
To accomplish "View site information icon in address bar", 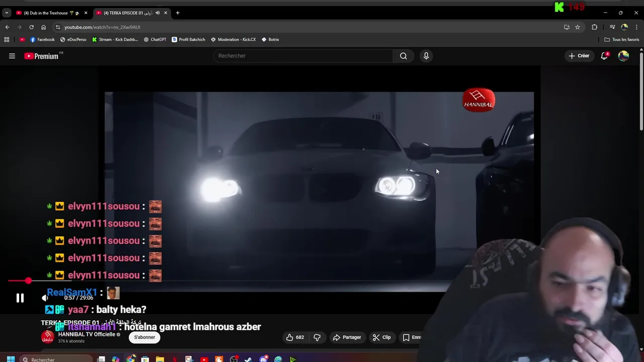I will tap(58, 27).
